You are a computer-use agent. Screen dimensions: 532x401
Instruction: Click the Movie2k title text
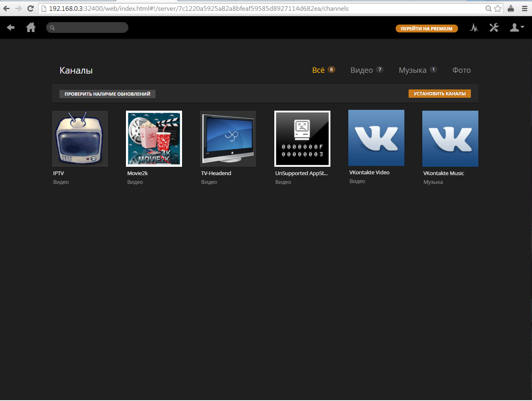[138, 173]
